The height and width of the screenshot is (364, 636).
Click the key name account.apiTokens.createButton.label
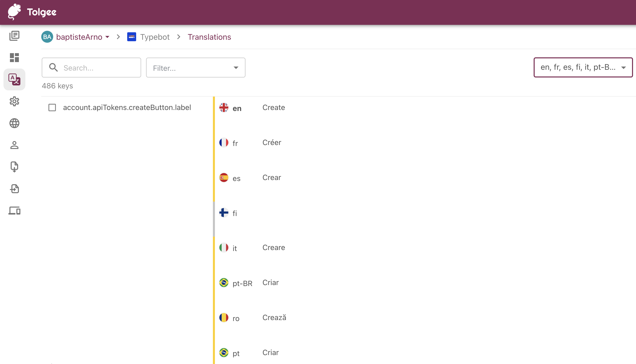coord(127,108)
